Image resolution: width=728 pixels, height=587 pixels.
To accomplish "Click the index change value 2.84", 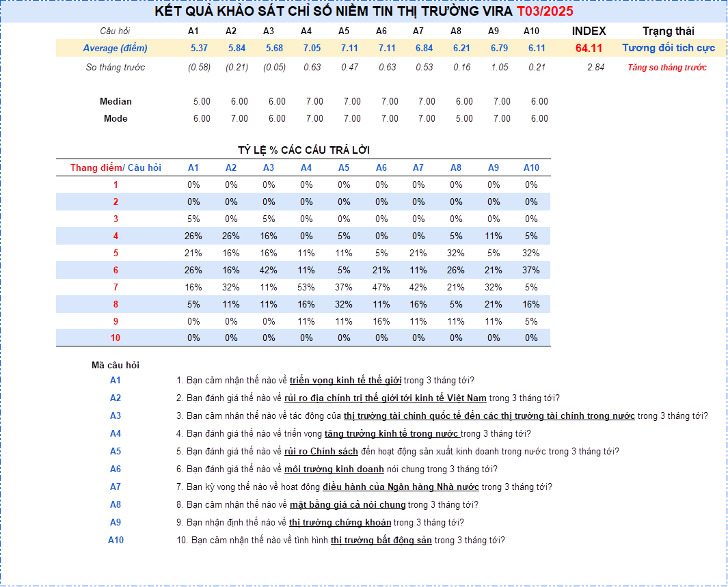I will [595, 67].
